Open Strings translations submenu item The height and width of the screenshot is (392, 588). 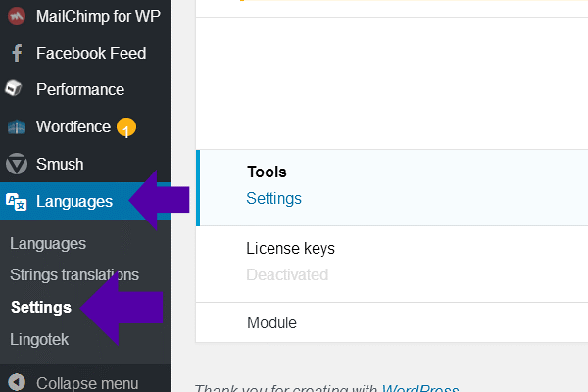point(74,274)
